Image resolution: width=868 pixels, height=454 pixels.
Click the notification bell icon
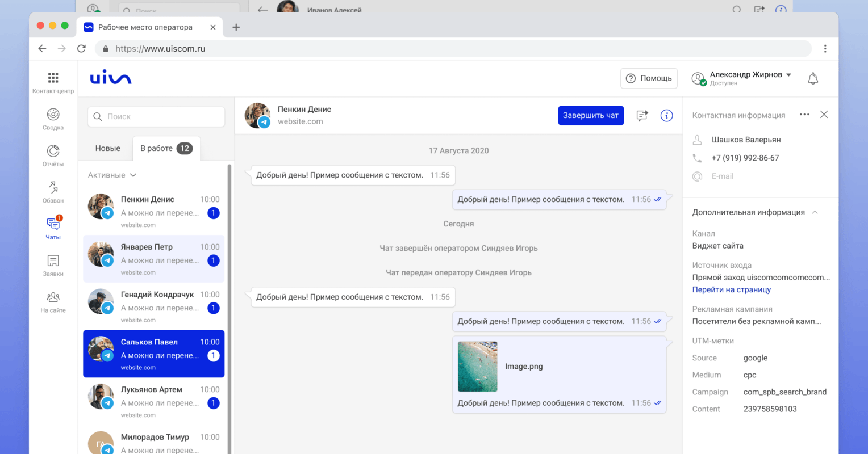(813, 79)
